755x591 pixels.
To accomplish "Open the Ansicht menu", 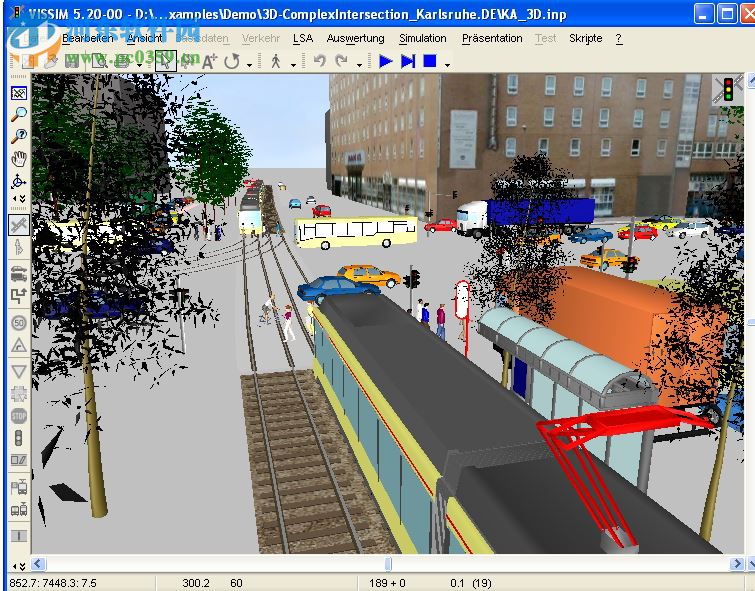I will 145,39.
